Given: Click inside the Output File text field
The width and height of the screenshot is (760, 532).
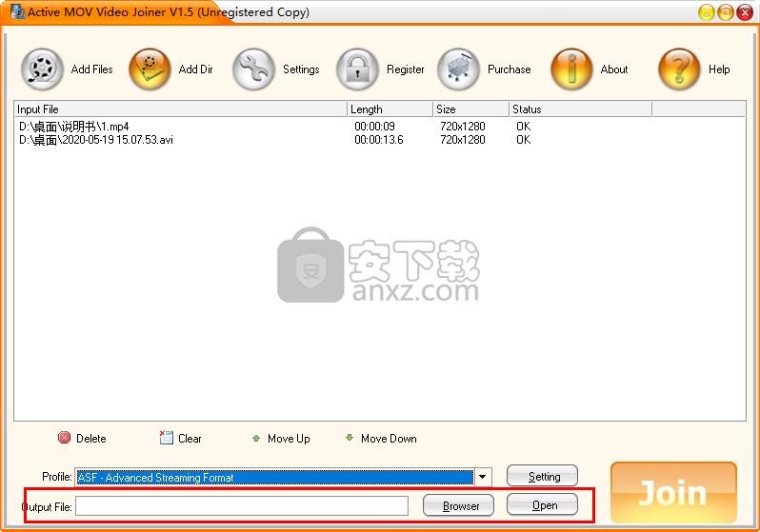Looking at the screenshot, I should [242, 506].
